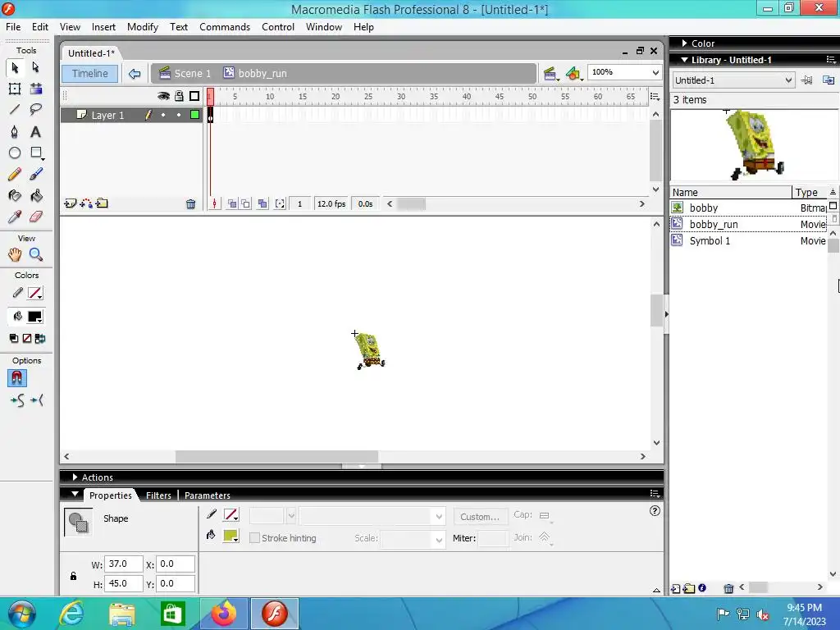840x630 pixels.
Task: Select the Subselection tool
Action: (x=35, y=67)
